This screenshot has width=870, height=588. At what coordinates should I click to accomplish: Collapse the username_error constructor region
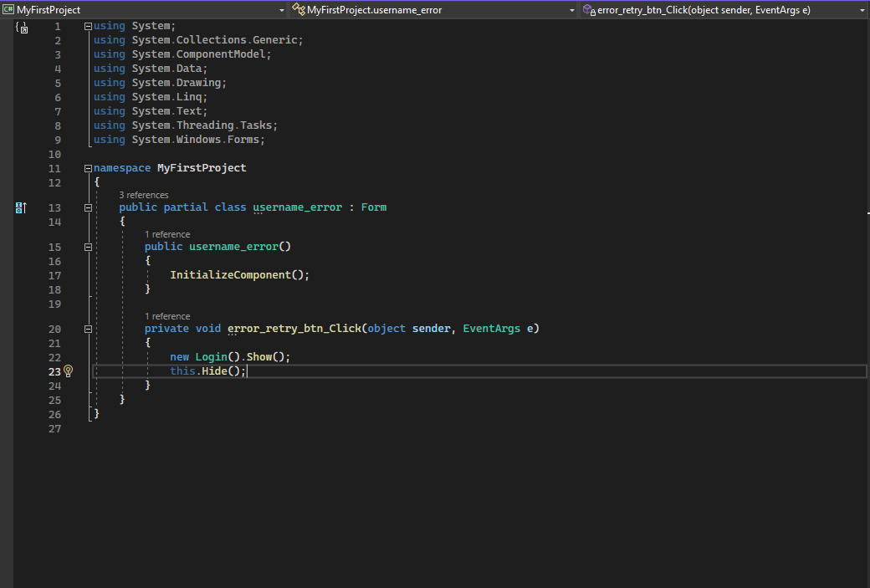[88, 248]
